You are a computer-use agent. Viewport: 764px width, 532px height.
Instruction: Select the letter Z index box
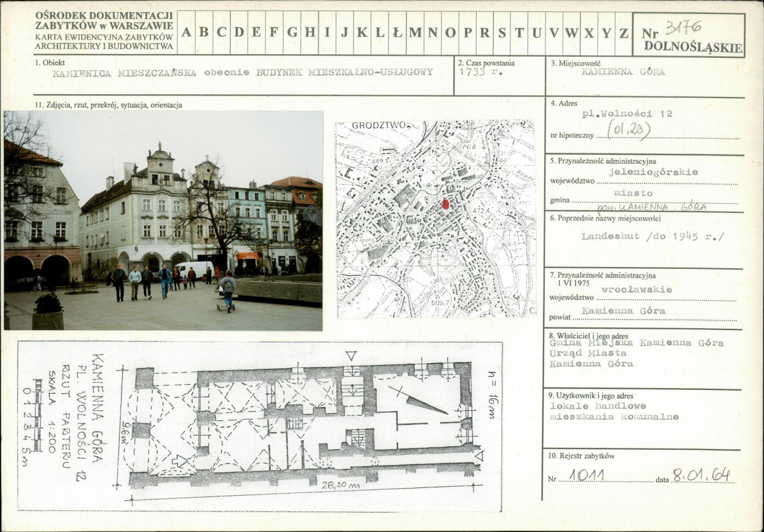tap(623, 32)
